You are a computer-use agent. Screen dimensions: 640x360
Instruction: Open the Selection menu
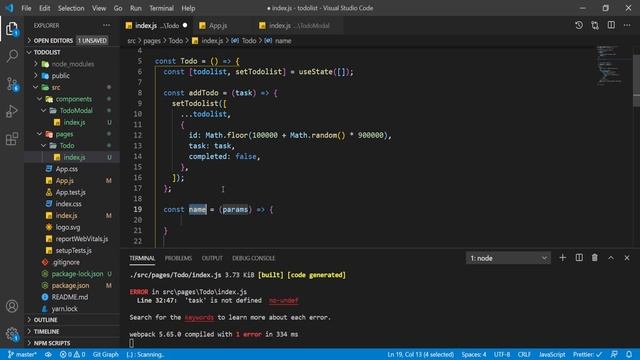[71, 8]
